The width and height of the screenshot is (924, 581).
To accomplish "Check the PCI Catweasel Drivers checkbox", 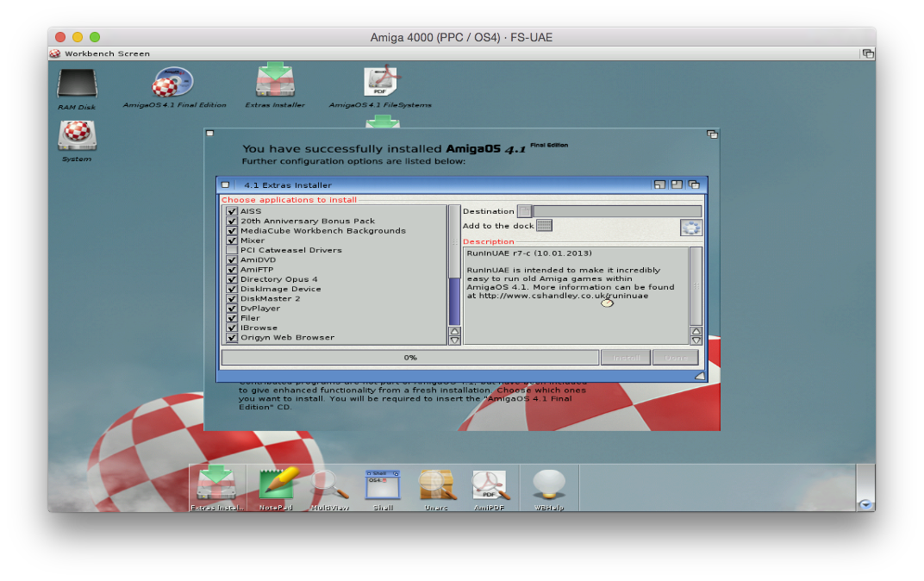I will click(x=232, y=250).
